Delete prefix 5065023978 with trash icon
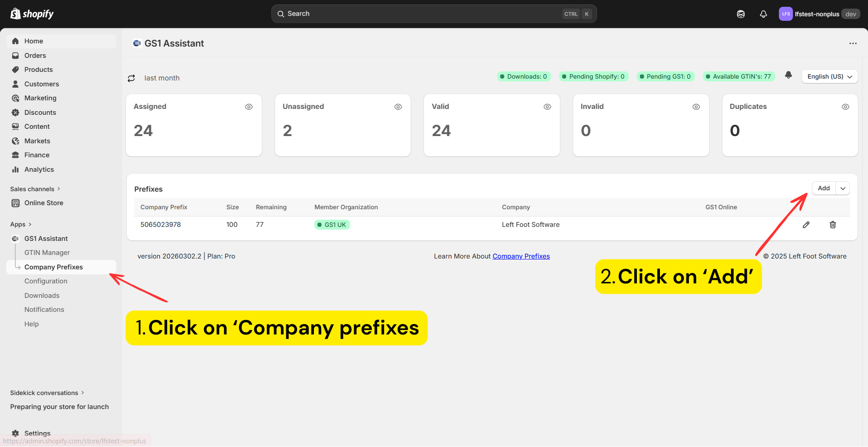 (x=833, y=225)
